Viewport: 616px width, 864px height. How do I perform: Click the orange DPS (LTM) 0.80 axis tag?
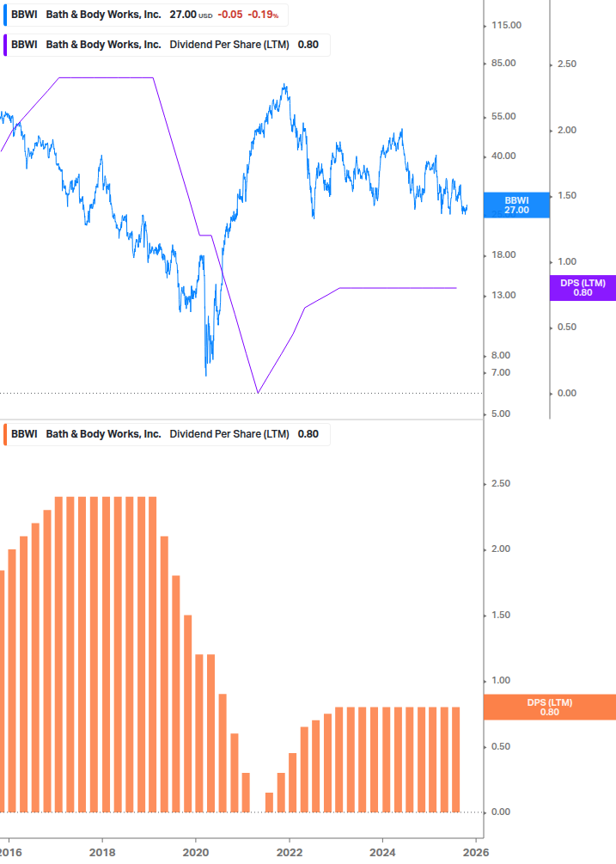550,707
